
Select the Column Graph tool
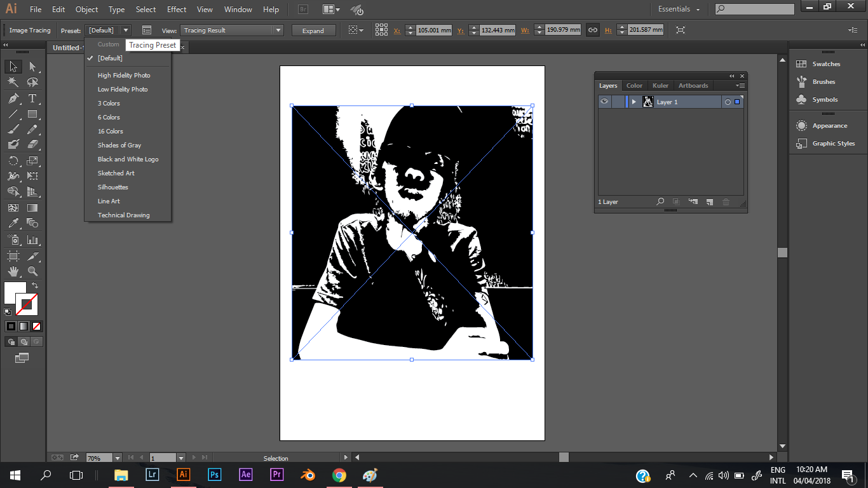[x=32, y=240]
